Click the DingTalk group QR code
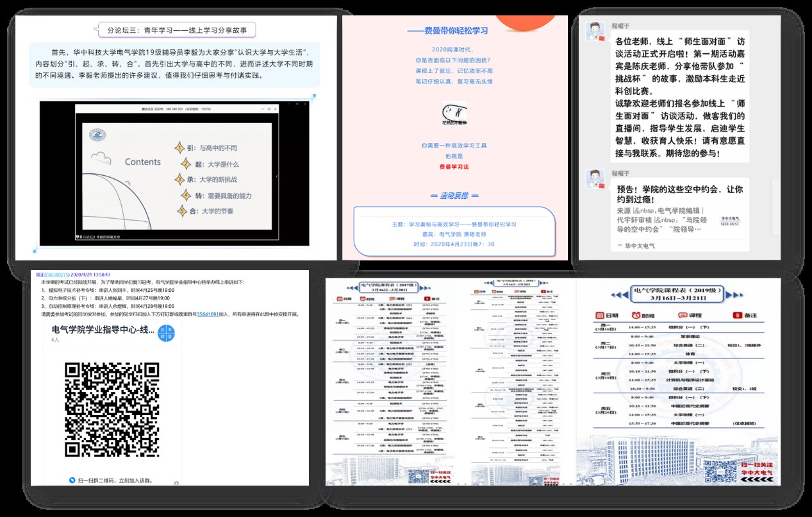 pos(112,409)
